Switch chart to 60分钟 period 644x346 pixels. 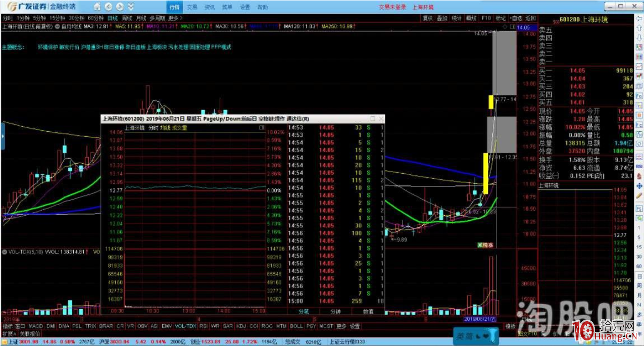point(96,18)
